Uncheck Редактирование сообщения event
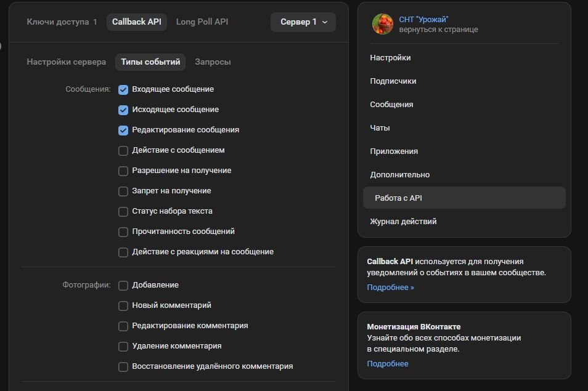Screen dimensions: 588x391 click(x=123, y=131)
